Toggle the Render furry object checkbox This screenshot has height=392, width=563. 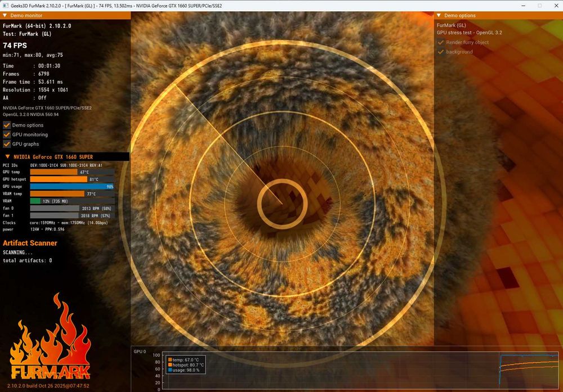(441, 42)
